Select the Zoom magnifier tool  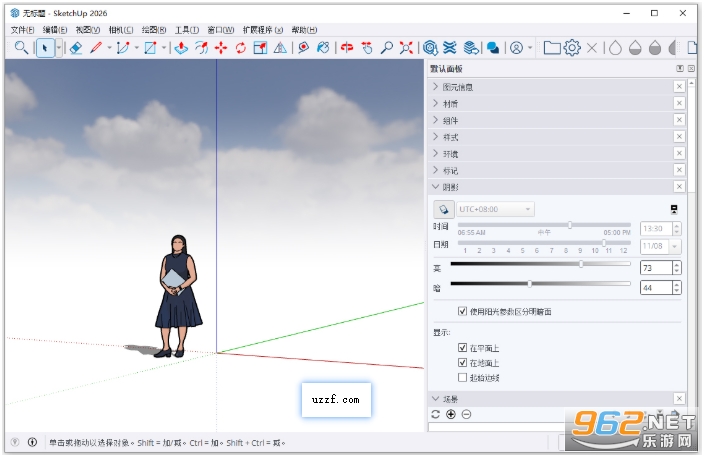point(387,48)
